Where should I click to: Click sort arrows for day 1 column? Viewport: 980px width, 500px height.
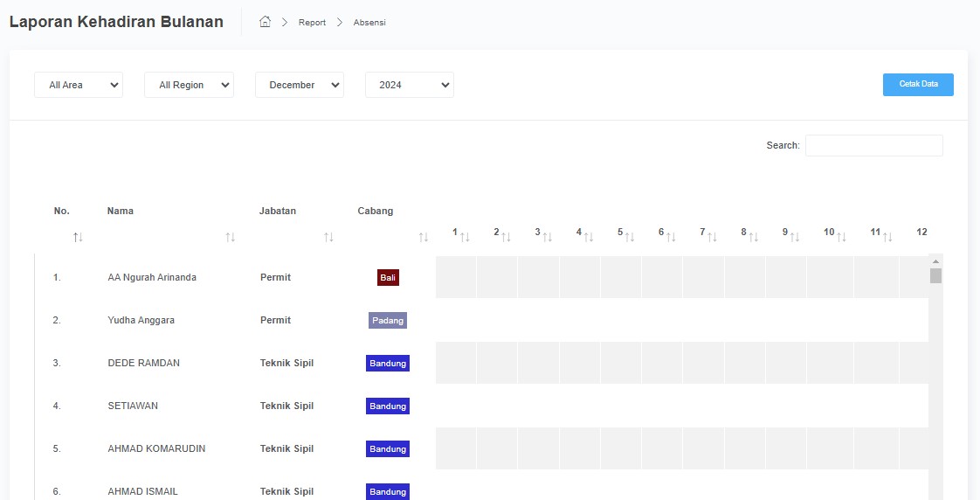coord(465,237)
